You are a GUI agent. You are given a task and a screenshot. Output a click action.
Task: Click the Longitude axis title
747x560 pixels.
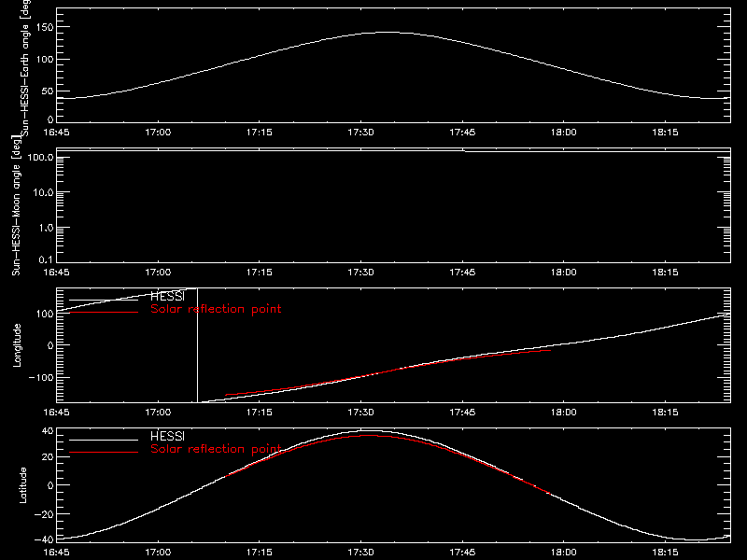[x=17, y=345]
